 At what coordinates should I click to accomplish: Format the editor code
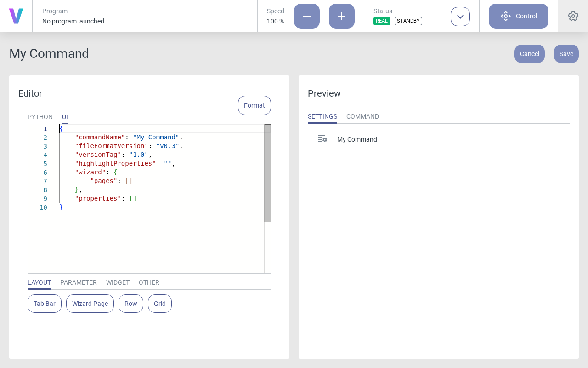click(x=254, y=105)
